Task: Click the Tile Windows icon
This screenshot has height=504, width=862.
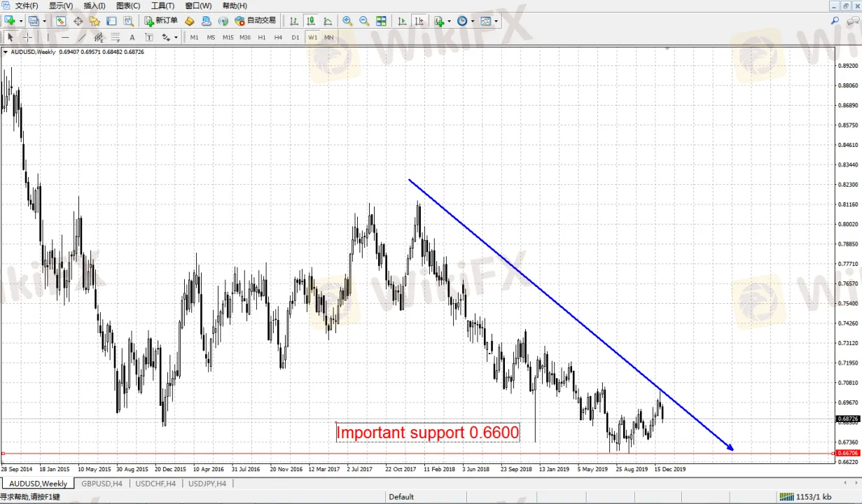Action: point(381,21)
